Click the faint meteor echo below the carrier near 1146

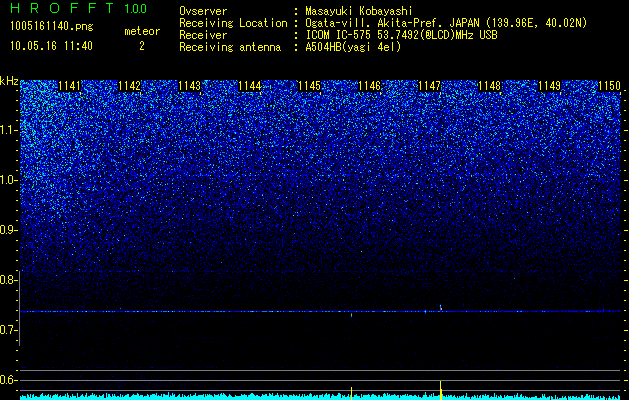[x=351, y=315]
